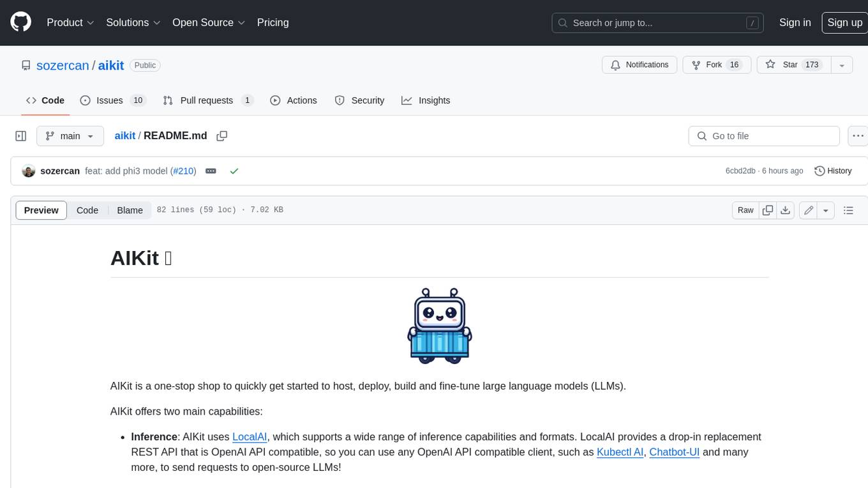The image size is (868, 488).
Task: Switch to the Security tab
Action: (359, 100)
